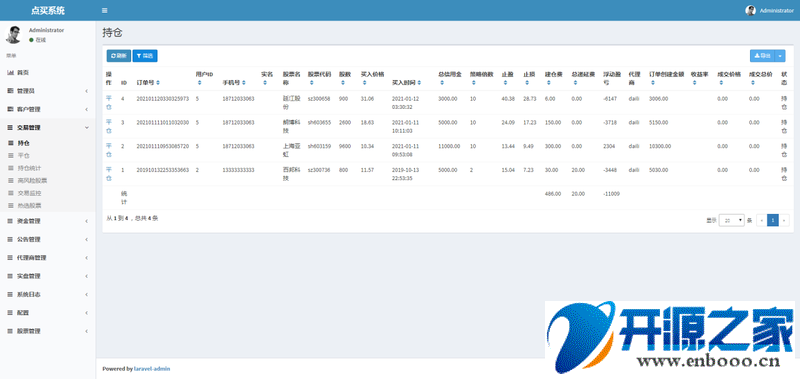Viewport: 800px width, 379px height.
Task: Sort by 买入时间 column
Action: (x=419, y=83)
